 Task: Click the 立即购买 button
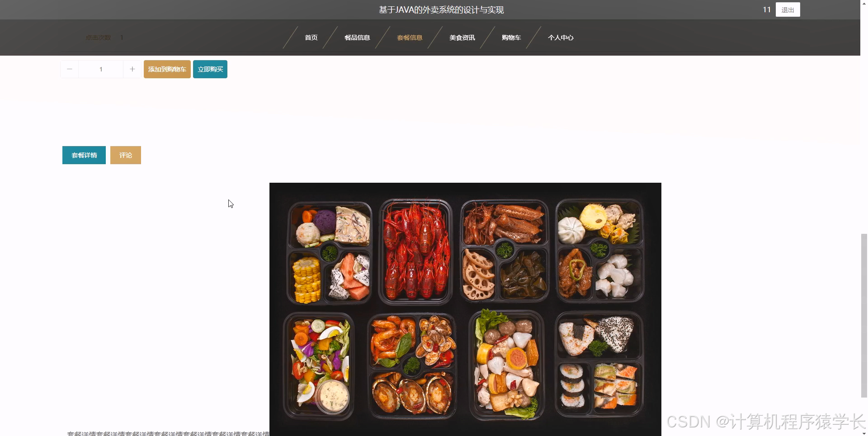click(x=210, y=69)
